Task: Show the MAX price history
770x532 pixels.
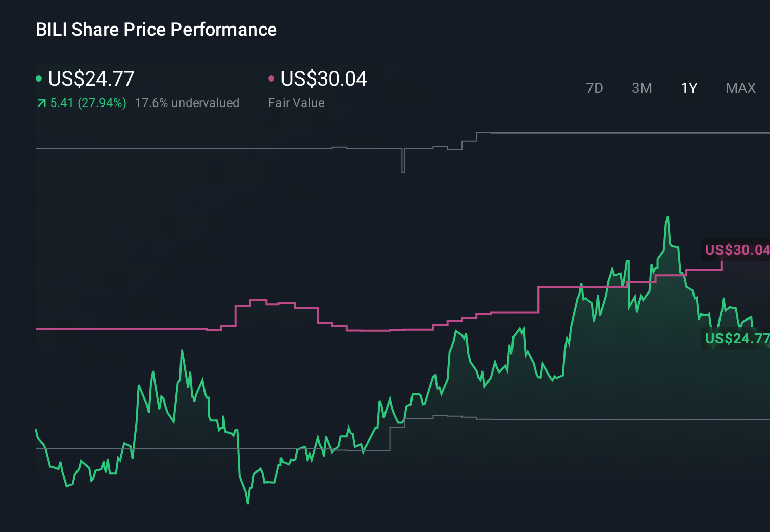Action: (740, 88)
